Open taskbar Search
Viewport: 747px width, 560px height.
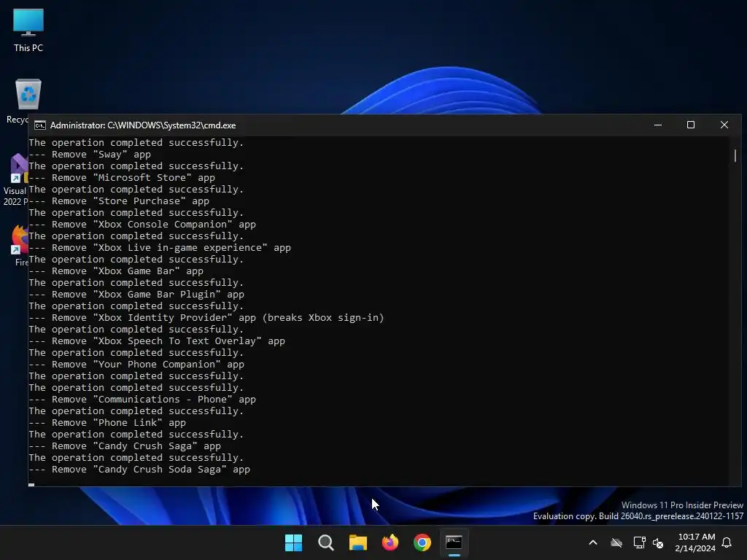coord(326,542)
